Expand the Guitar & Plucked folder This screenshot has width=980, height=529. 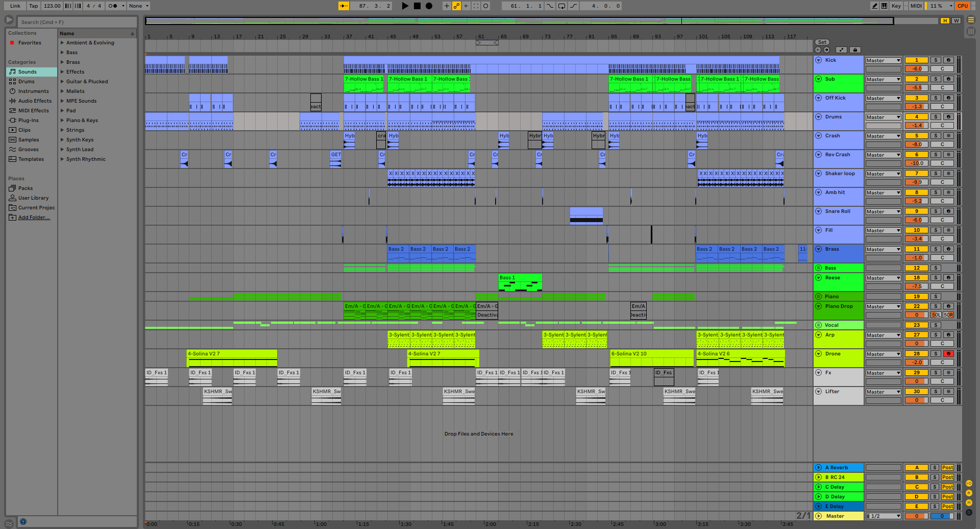[62, 82]
